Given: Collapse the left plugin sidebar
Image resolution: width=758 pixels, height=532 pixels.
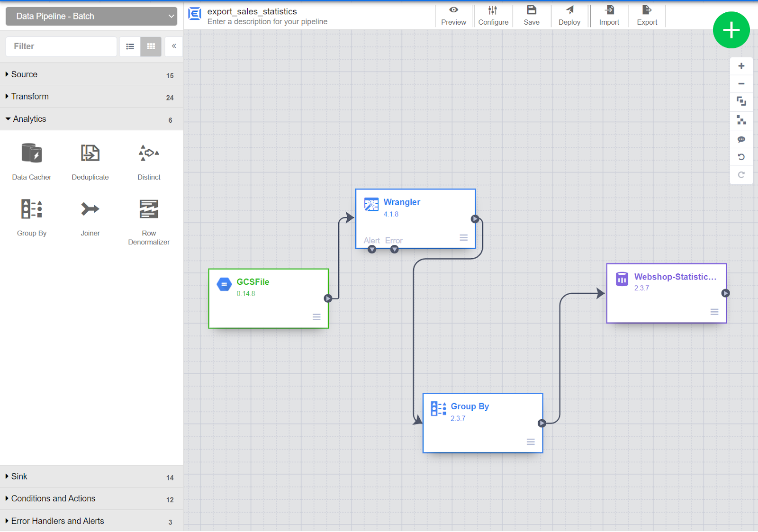Looking at the screenshot, I should coord(174,46).
